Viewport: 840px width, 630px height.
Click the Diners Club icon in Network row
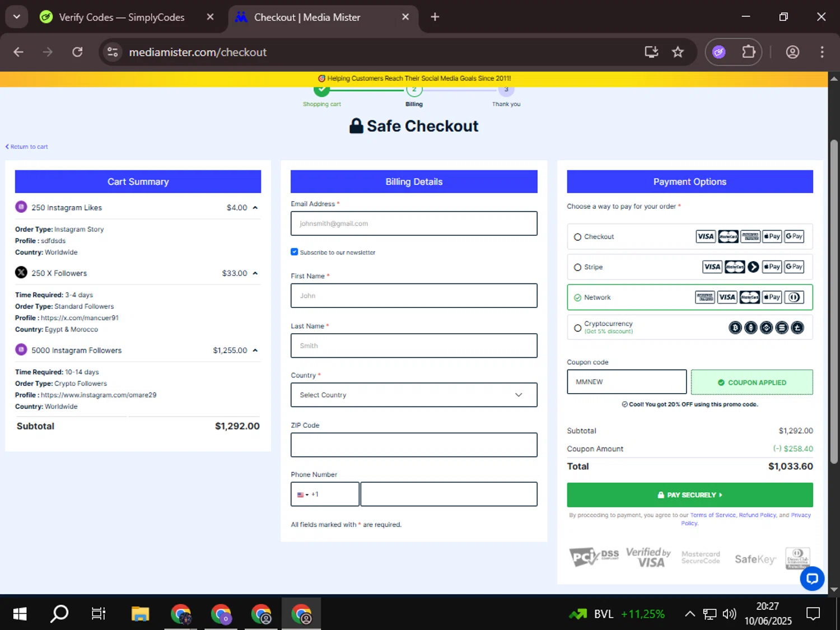click(794, 297)
